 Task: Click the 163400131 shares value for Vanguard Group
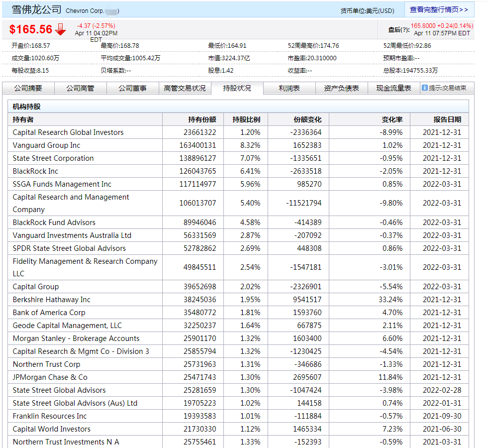(197, 145)
